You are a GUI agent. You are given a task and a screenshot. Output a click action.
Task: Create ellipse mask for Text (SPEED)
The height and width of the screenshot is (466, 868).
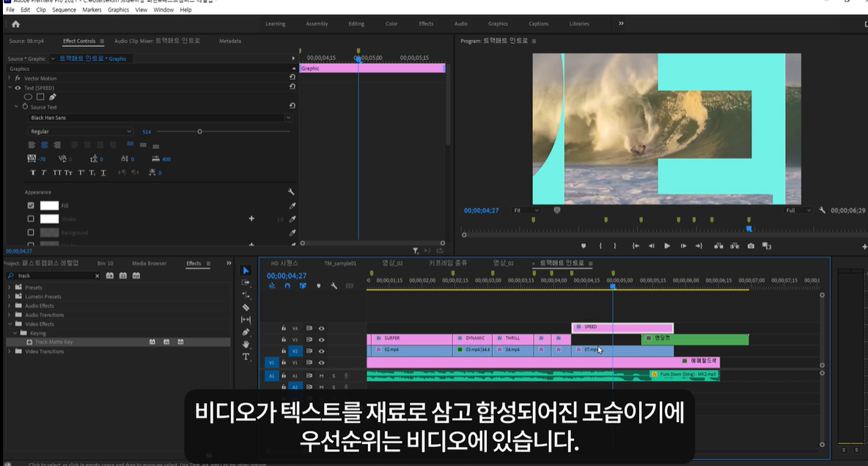click(28, 97)
